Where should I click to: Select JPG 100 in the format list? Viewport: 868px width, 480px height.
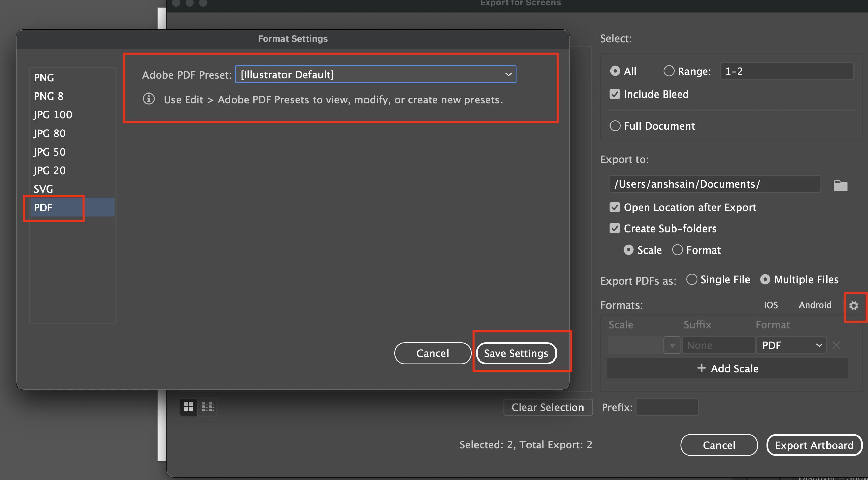[x=53, y=115]
